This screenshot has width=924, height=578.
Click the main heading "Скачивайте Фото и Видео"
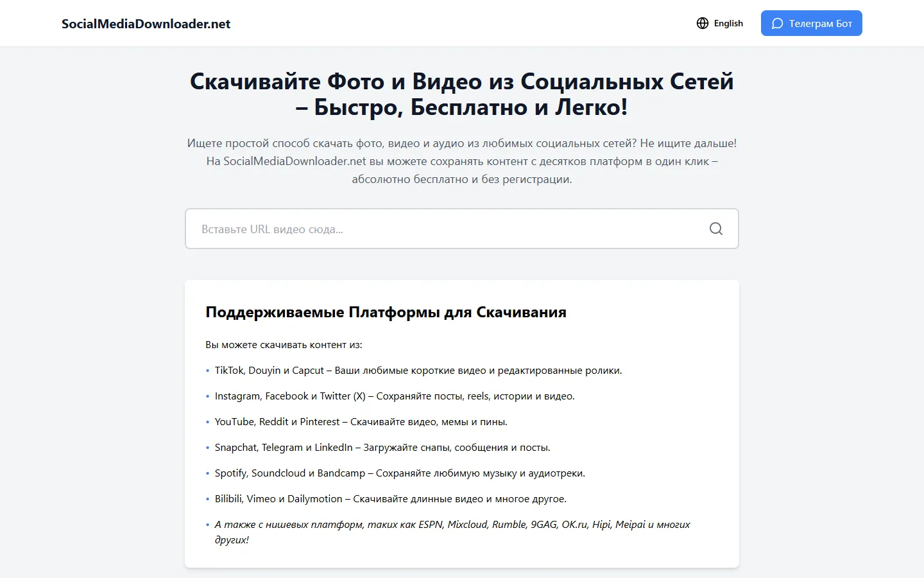[x=462, y=94]
